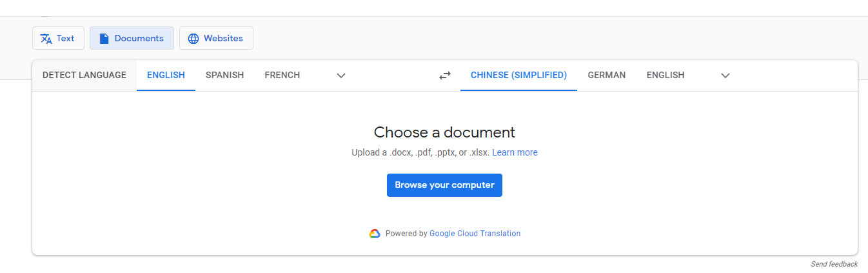Click the supported file types description text

420,153
